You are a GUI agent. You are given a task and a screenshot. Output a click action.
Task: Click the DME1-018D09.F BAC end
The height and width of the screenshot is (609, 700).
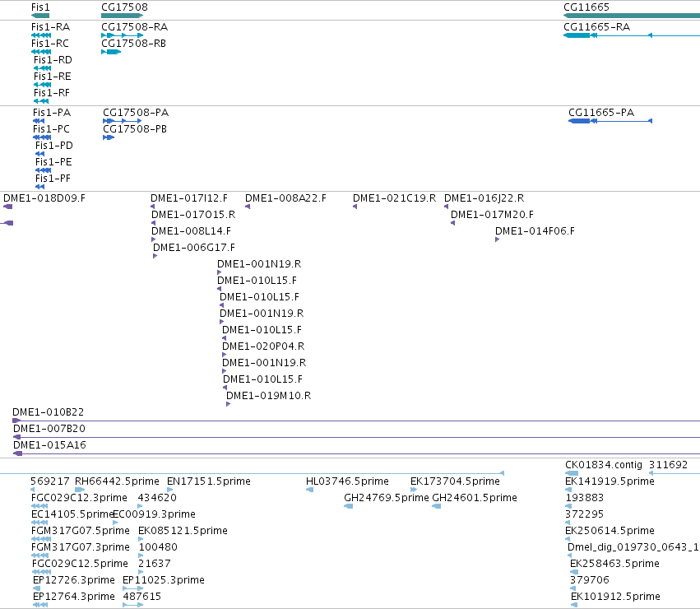tap(44, 198)
